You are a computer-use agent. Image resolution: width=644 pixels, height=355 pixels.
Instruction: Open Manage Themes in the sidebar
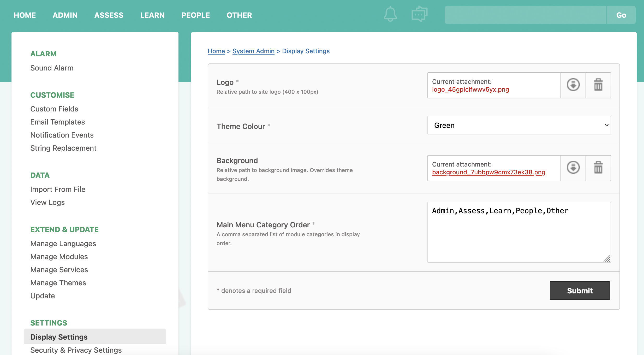point(58,283)
